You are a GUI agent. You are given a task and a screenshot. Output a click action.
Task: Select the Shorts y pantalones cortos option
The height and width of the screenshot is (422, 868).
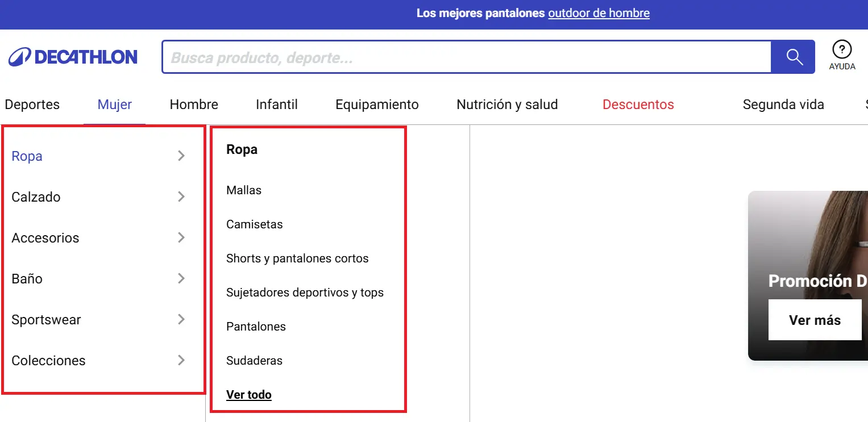point(297,258)
